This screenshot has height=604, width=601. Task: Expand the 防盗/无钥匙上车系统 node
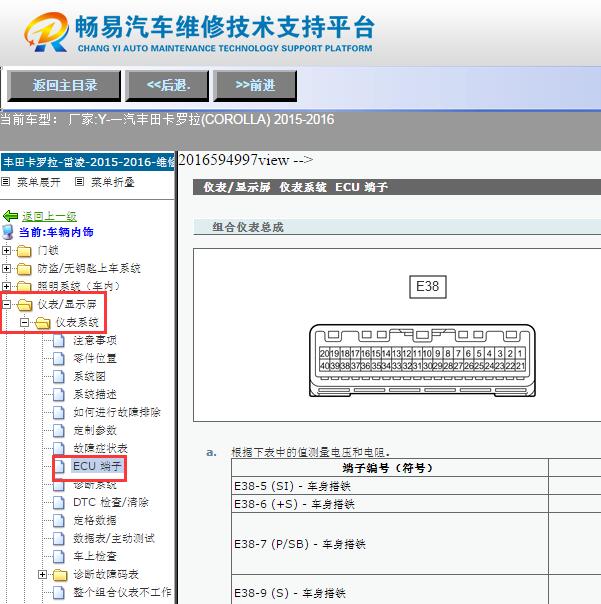pyautogui.click(x=6, y=268)
